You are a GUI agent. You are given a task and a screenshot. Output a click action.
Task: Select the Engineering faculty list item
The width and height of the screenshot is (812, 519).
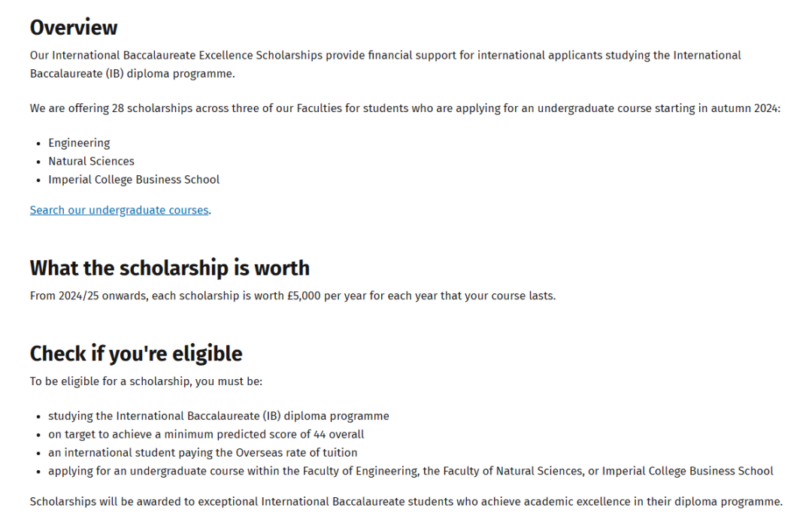(79, 143)
